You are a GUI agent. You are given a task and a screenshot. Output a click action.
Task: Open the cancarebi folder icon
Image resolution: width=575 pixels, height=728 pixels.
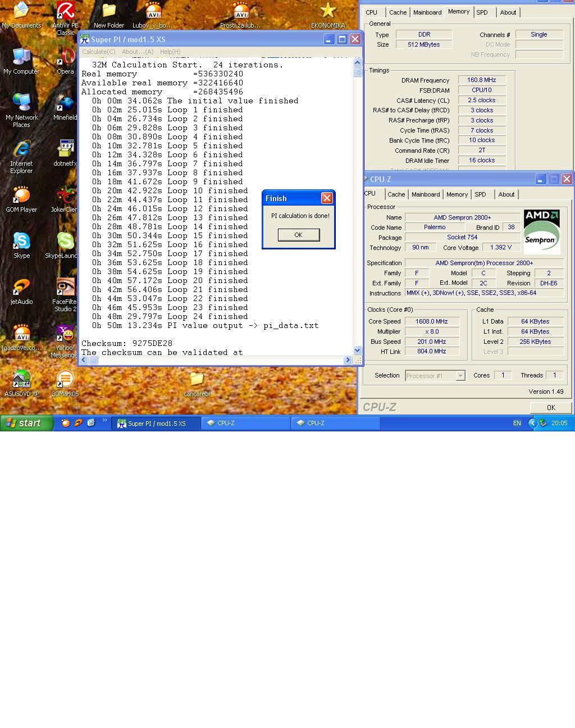(197, 383)
